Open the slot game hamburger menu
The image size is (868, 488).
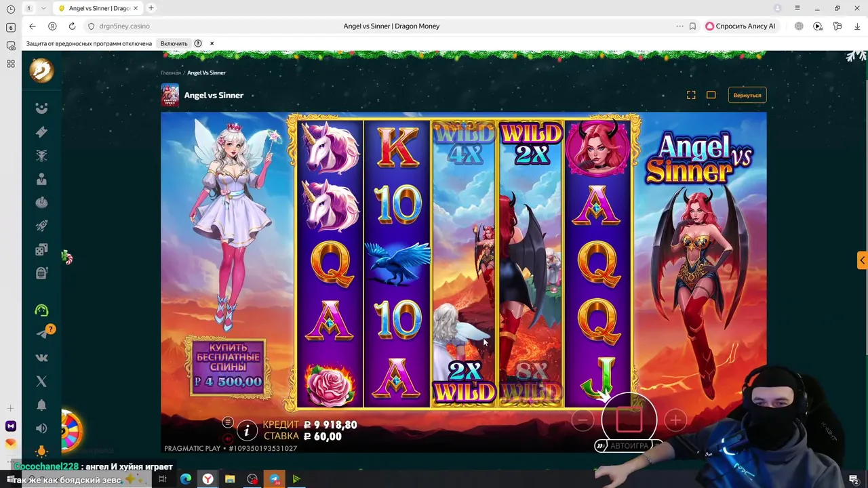coord(228,422)
